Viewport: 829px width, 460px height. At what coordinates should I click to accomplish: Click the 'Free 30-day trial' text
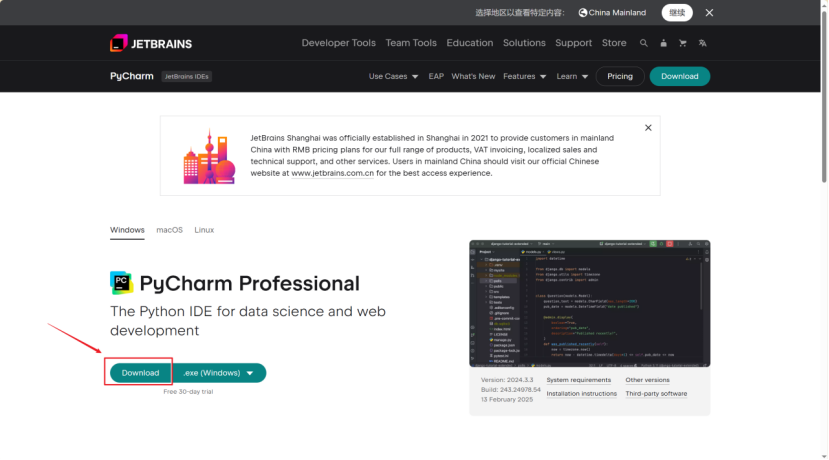(188, 392)
